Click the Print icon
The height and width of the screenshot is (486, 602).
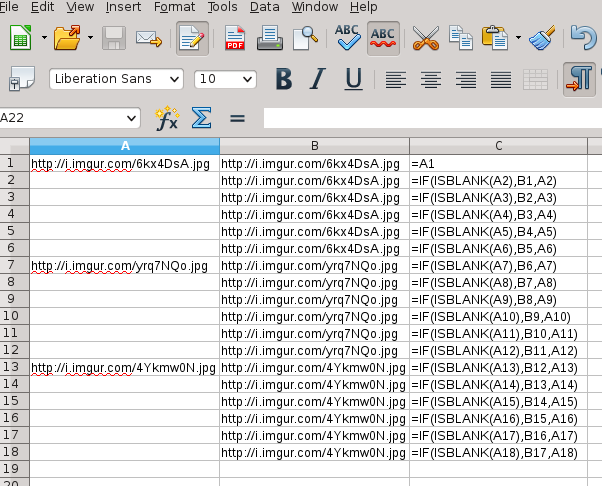point(268,39)
